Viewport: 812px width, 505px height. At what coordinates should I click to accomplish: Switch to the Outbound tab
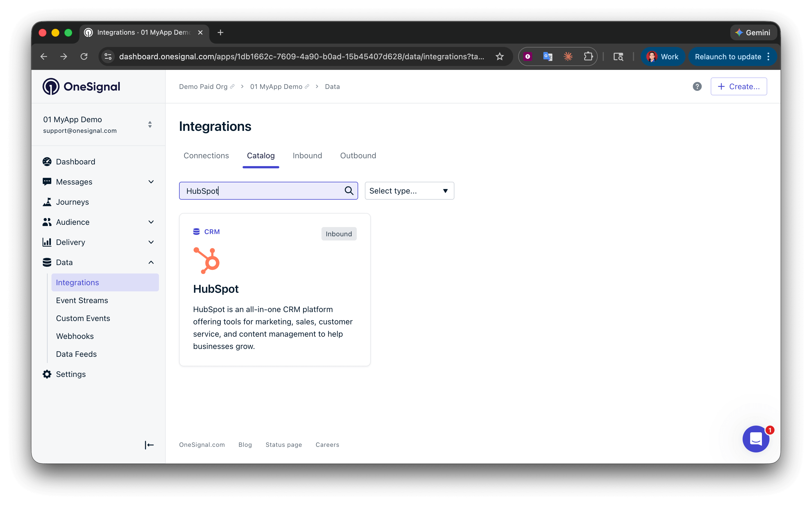pyautogui.click(x=358, y=156)
